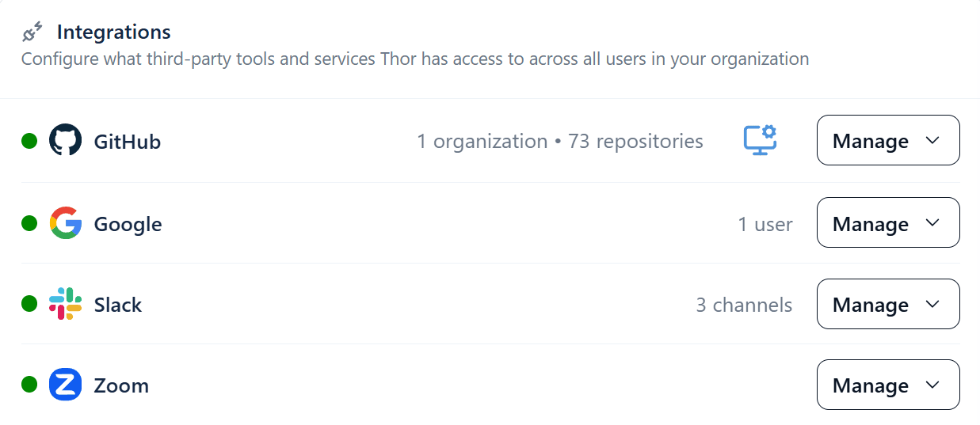Image resolution: width=980 pixels, height=425 pixels.
Task: Click the green status dot beside Google
Action: tap(29, 223)
